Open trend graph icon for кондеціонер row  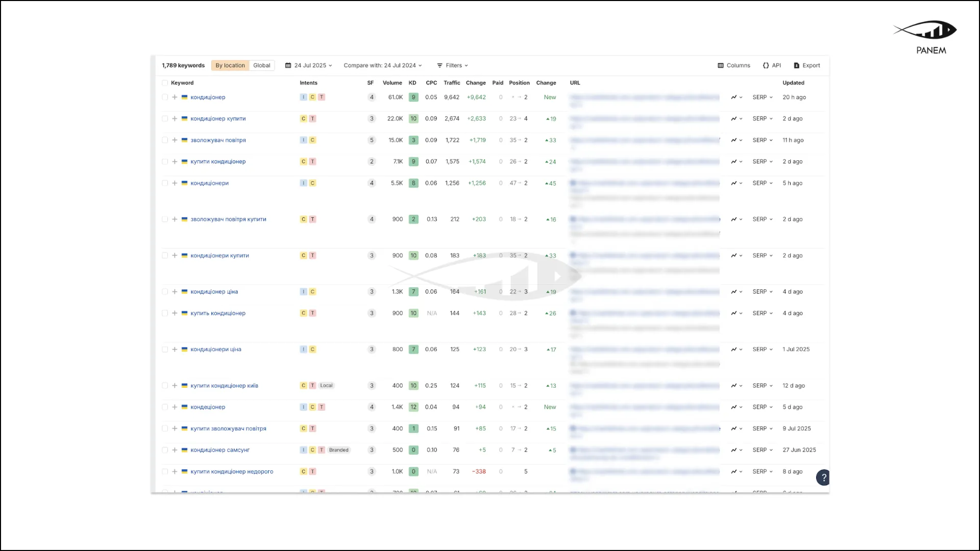(734, 407)
